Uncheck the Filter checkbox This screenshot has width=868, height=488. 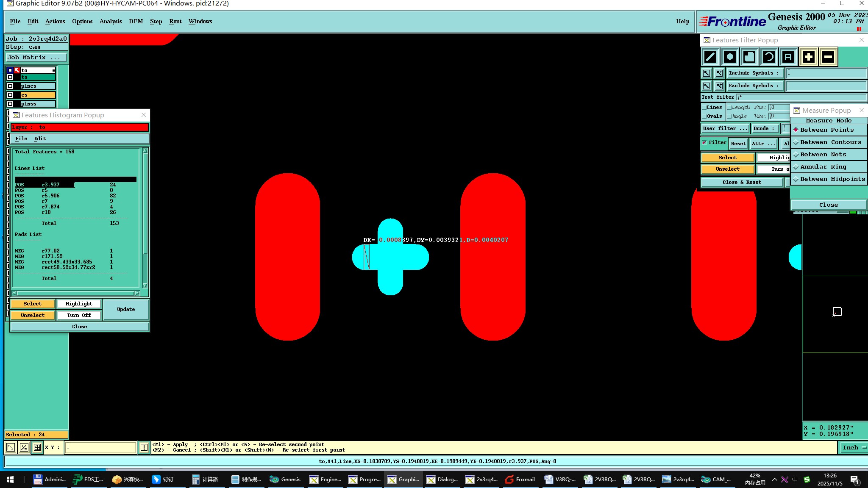(704, 143)
